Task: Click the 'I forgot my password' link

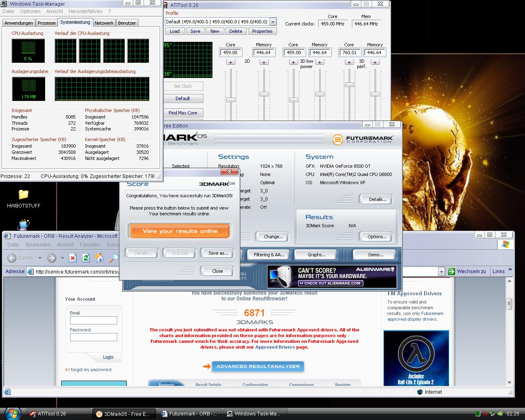Action: (90, 370)
